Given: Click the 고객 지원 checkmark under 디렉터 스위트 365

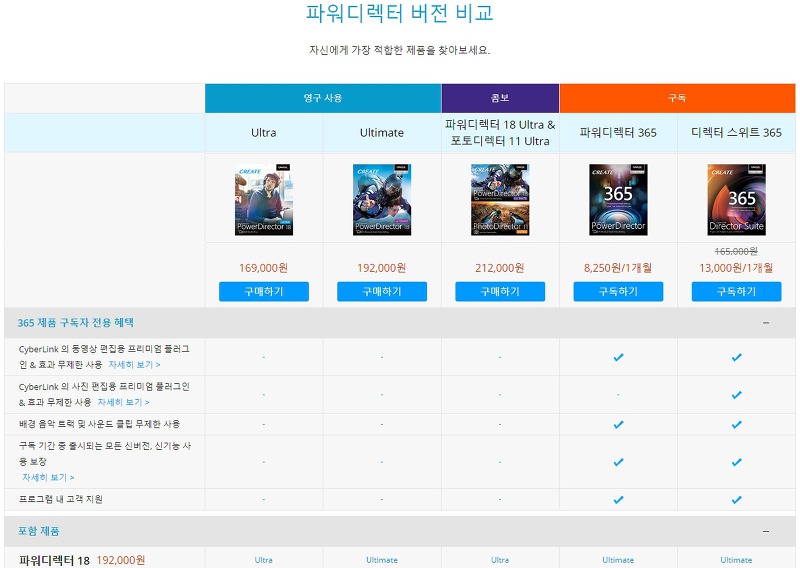Looking at the screenshot, I should (x=736, y=500).
